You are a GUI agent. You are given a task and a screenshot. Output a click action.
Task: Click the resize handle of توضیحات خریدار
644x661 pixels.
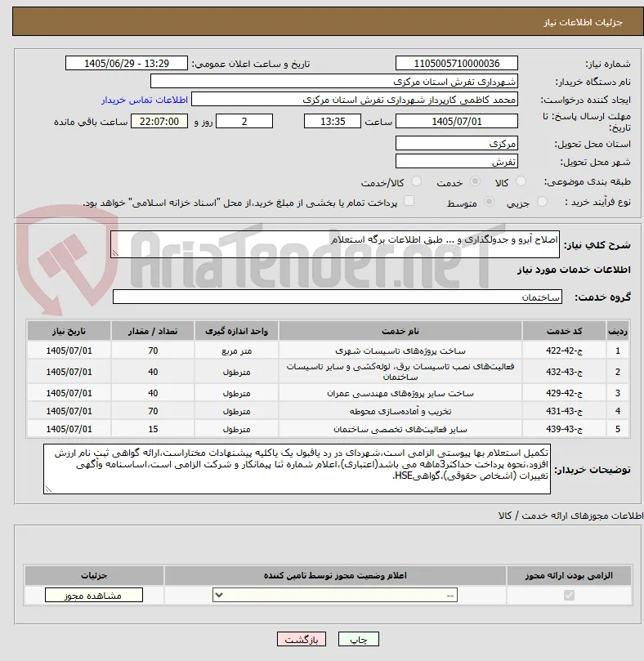[x=48, y=489]
